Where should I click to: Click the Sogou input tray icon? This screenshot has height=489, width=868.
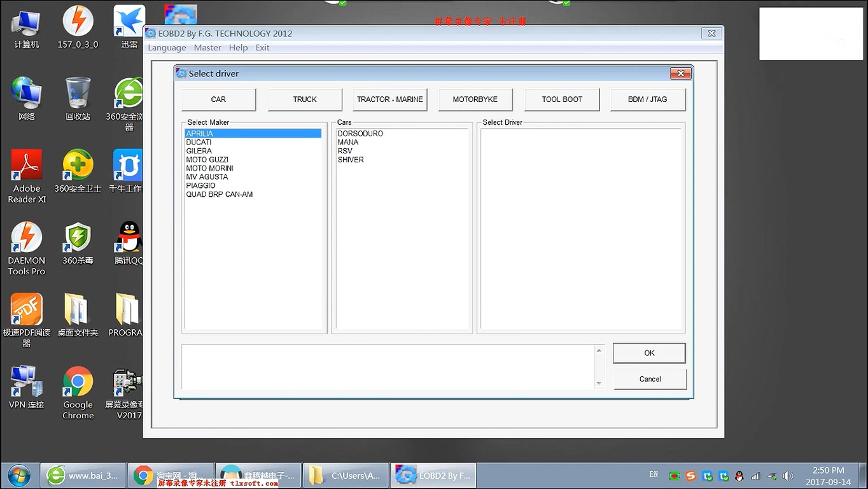tap(690, 476)
